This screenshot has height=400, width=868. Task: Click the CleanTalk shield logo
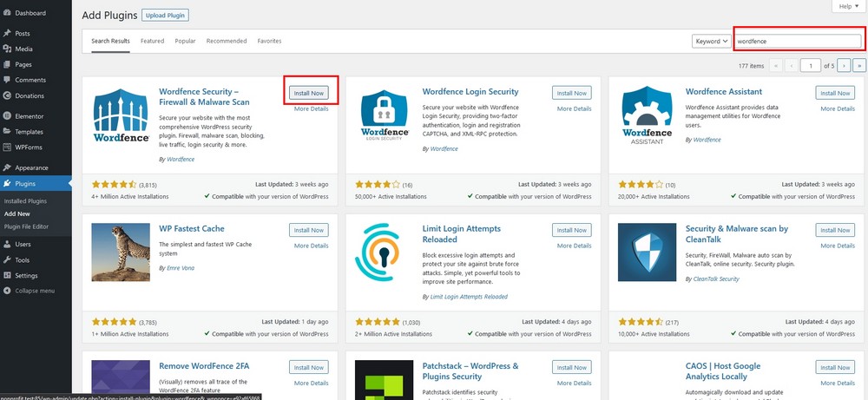[x=648, y=252]
